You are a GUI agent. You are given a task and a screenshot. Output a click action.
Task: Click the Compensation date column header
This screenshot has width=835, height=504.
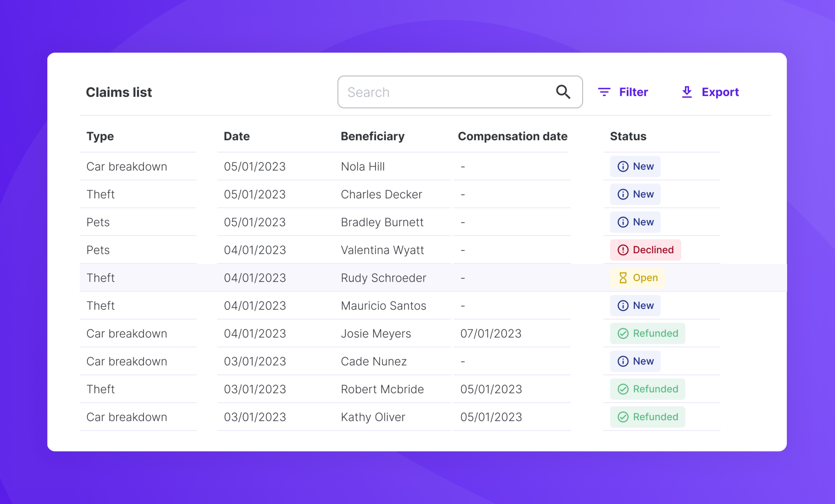click(512, 136)
